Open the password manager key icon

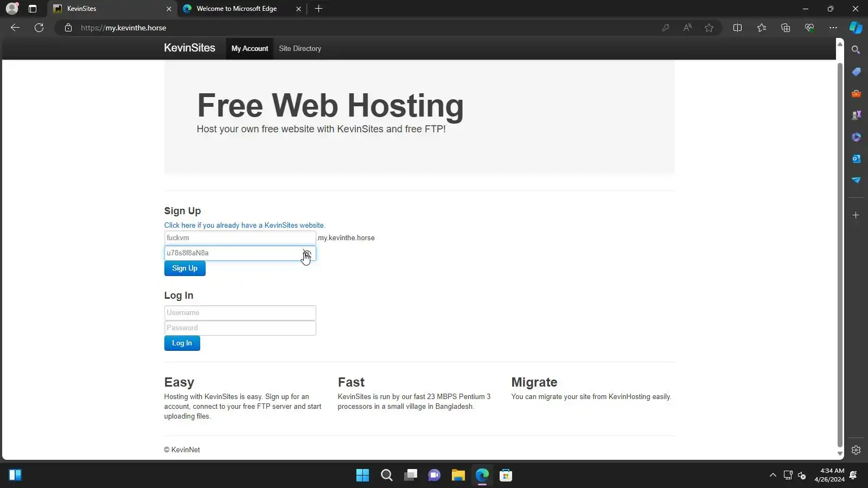point(666,28)
